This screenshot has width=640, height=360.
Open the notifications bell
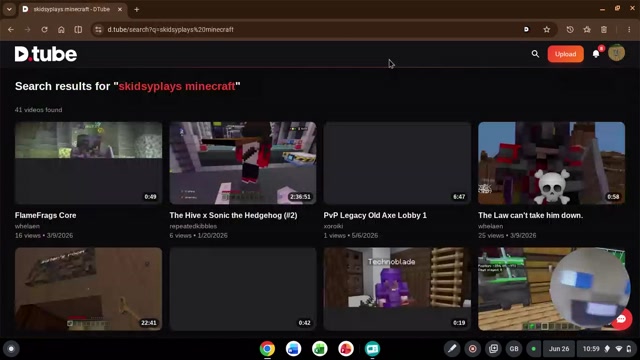tap(596, 54)
